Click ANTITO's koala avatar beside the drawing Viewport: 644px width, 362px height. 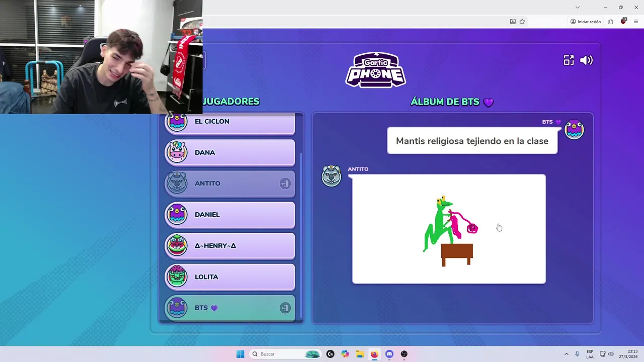(332, 176)
